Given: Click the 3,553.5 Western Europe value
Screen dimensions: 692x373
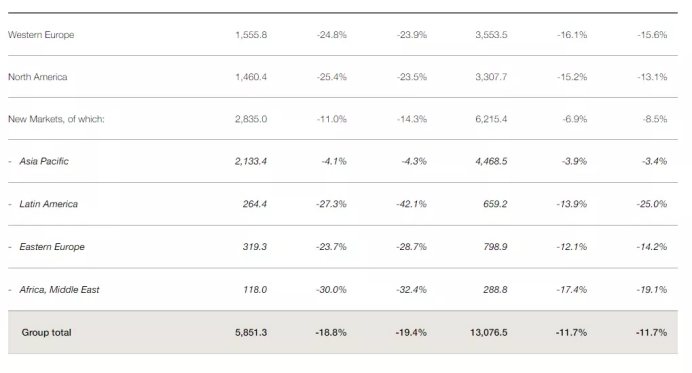Looking at the screenshot, I should point(491,35).
